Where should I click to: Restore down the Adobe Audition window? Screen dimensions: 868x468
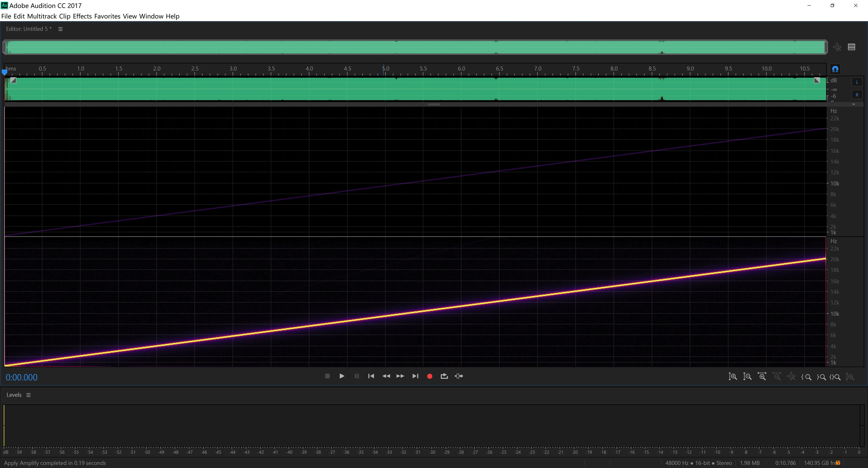(832, 5)
